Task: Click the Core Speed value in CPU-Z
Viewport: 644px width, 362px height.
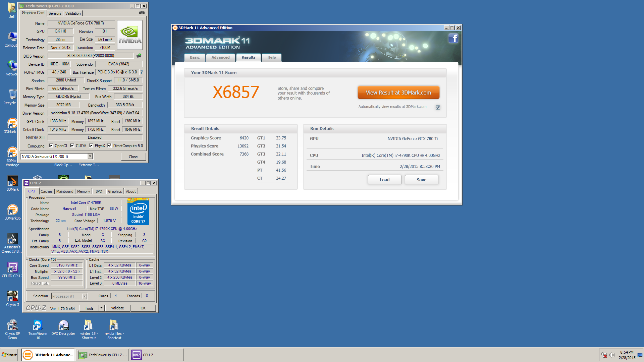Action: [67, 265]
